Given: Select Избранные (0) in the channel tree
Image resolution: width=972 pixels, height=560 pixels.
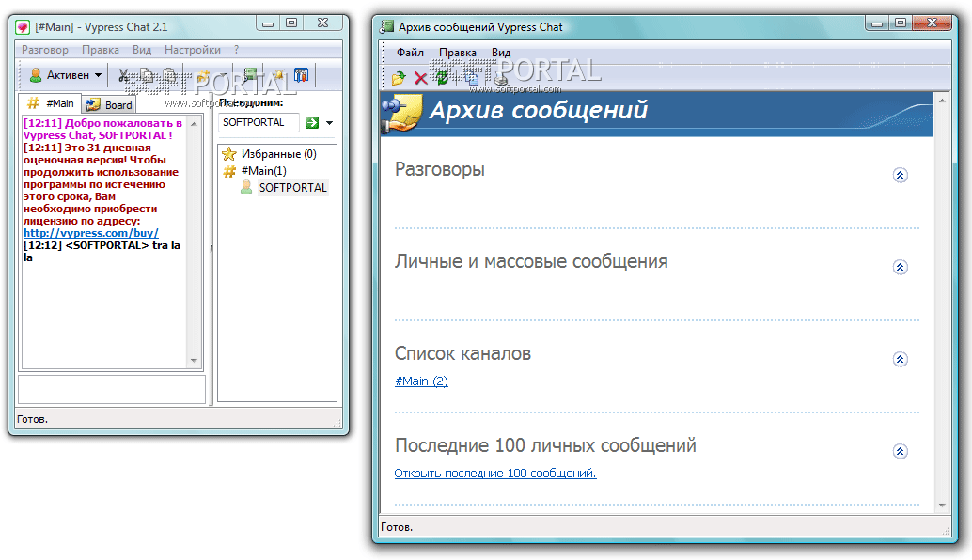Looking at the screenshot, I should [x=278, y=154].
